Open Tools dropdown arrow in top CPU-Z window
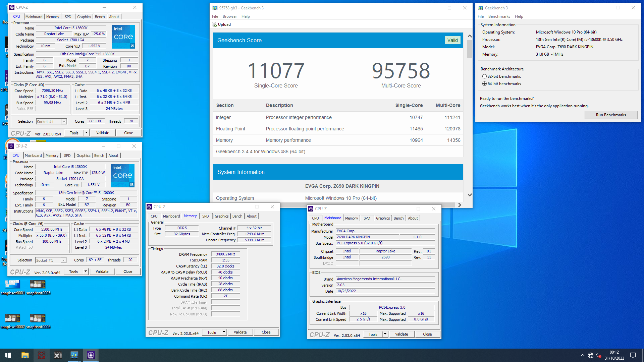This screenshot has width=644, height=362. (86, 133)
